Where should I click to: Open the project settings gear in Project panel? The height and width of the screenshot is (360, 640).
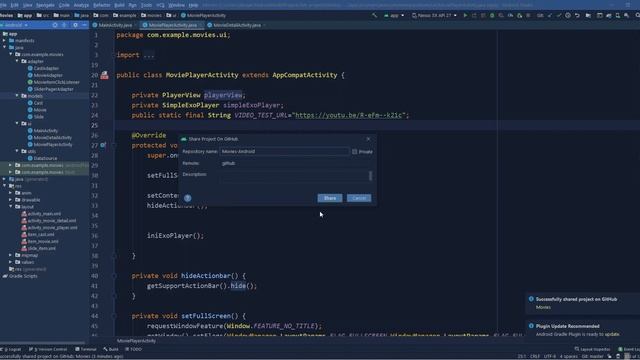(75, 25)
